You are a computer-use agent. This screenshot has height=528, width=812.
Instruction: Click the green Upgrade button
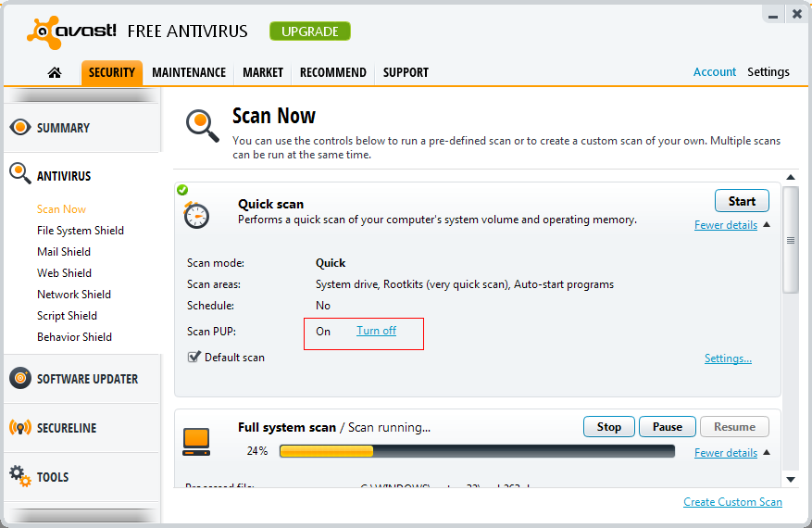pyautogui.click(x=309, y=31)
